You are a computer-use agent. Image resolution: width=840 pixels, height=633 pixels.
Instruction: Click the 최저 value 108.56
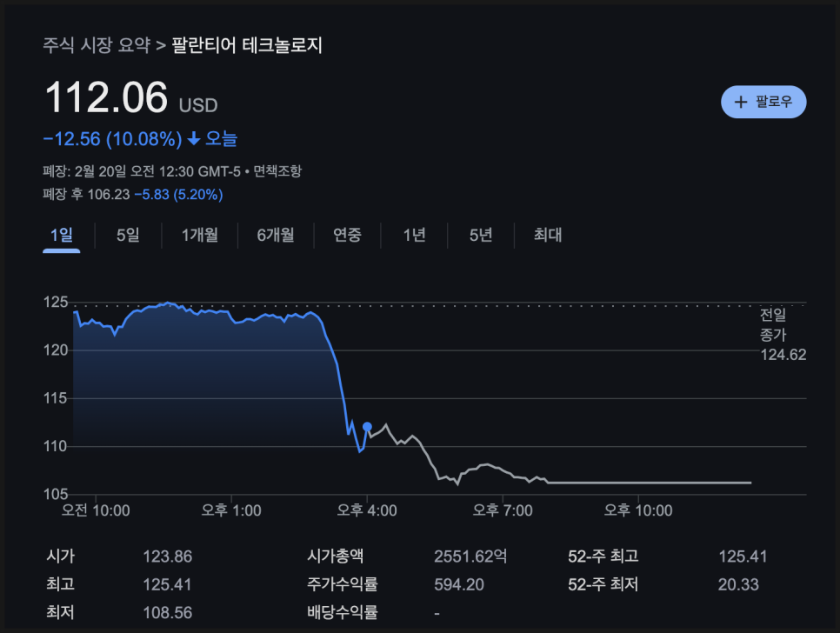click(167, 613)
